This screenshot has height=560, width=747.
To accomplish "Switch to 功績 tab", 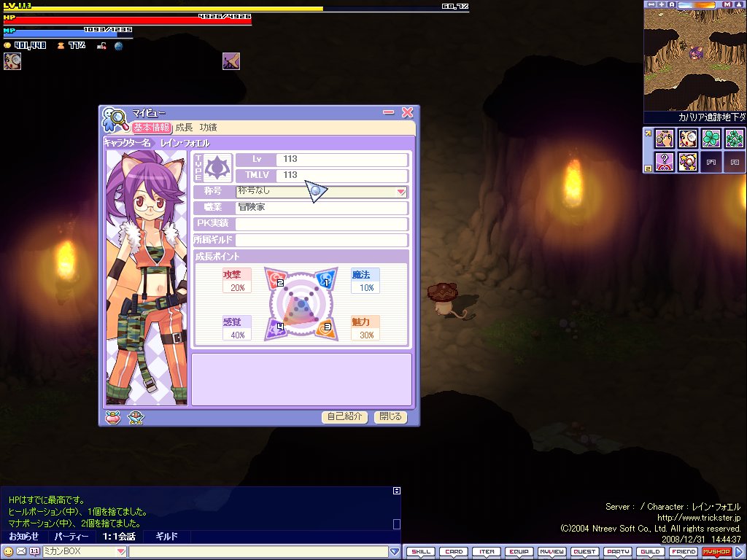I will tap(208, 128).
